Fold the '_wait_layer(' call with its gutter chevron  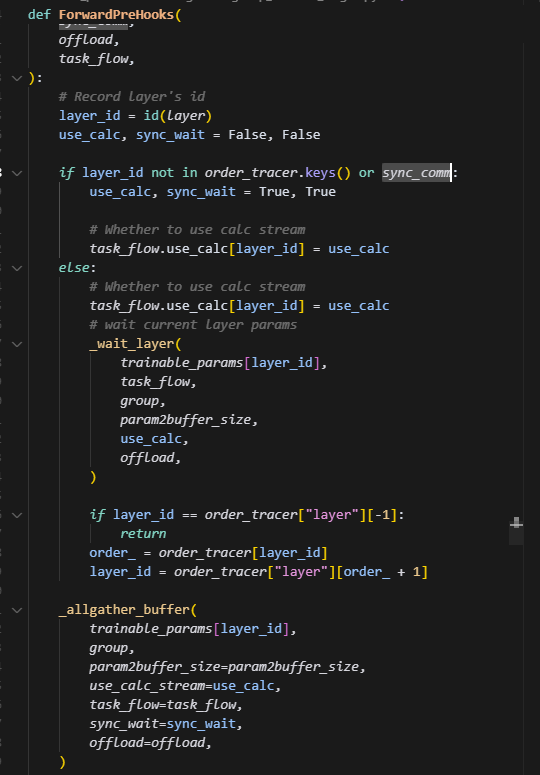pos(17,344)
